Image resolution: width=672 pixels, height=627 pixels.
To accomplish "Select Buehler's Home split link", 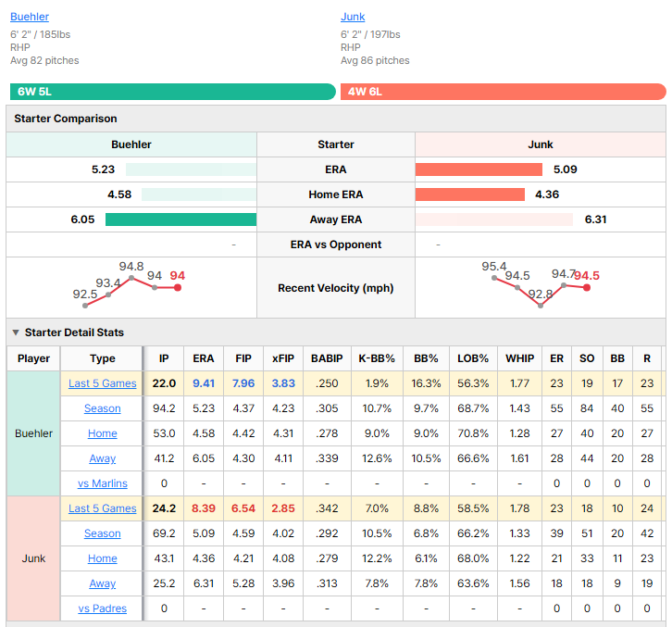I will click(x=103, y=433).
